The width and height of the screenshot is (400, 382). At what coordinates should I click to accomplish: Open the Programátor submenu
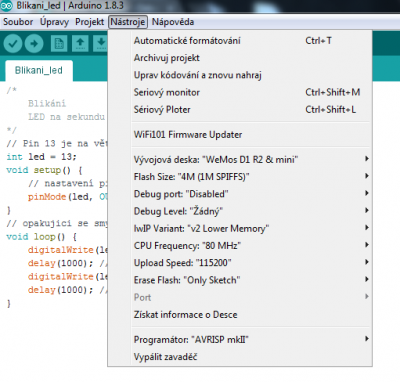click(x=252, y=339)
